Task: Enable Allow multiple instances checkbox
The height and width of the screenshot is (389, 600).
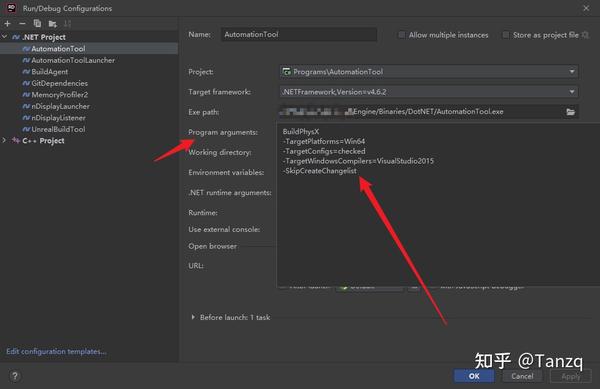Action: [x=401, y=35]
